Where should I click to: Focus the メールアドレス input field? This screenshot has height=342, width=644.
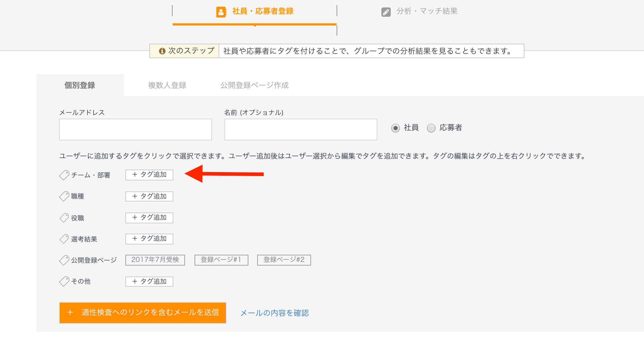coord(136,130)
